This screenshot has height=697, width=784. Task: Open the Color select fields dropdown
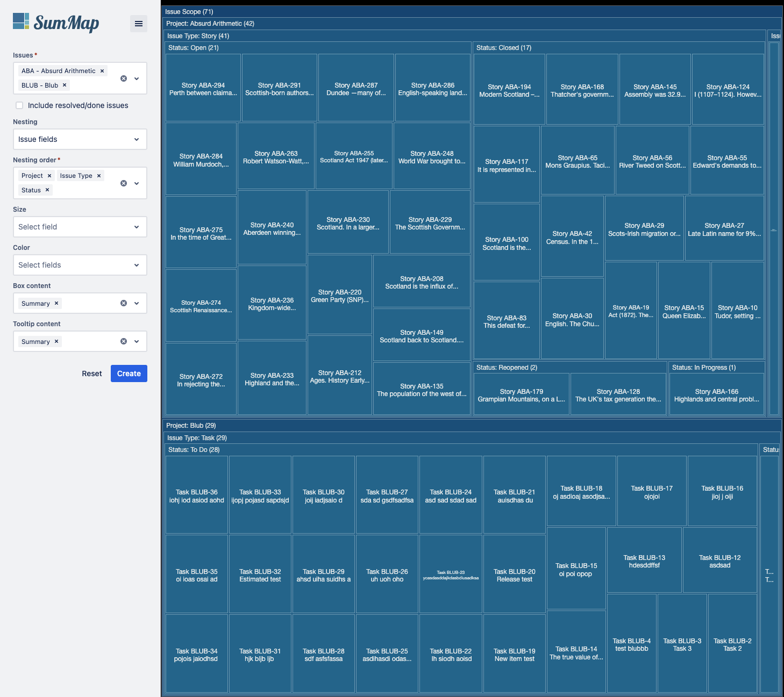80,265
